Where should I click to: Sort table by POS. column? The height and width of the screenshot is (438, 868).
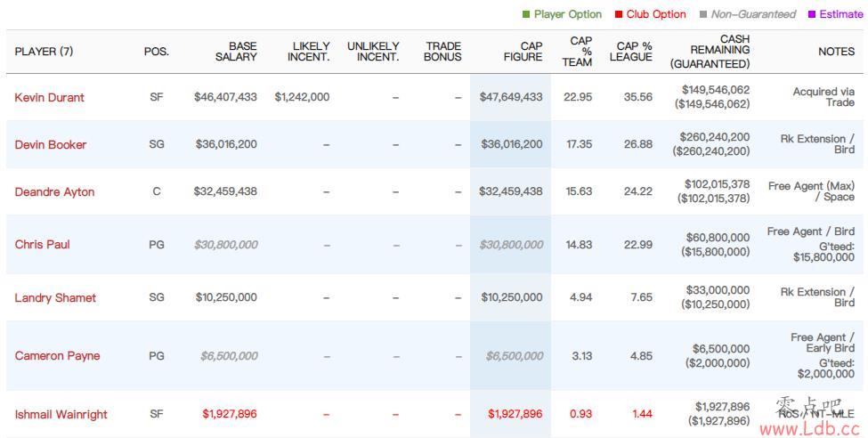tap(156, 52)
